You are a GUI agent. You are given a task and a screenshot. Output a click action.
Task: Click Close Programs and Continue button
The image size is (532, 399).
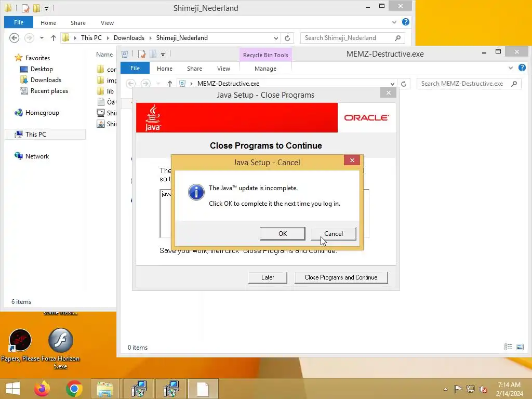(341, 277)
